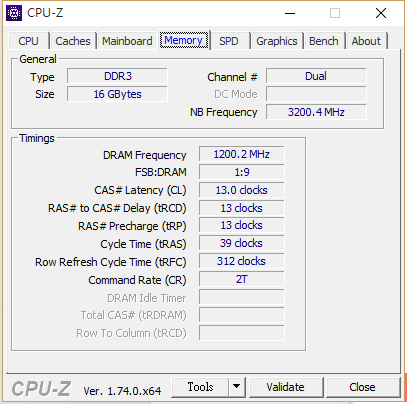This screenshot has height=404, width=407.
Task: Click the Command Rate value 2T
Action: click(x=242, y=279)
